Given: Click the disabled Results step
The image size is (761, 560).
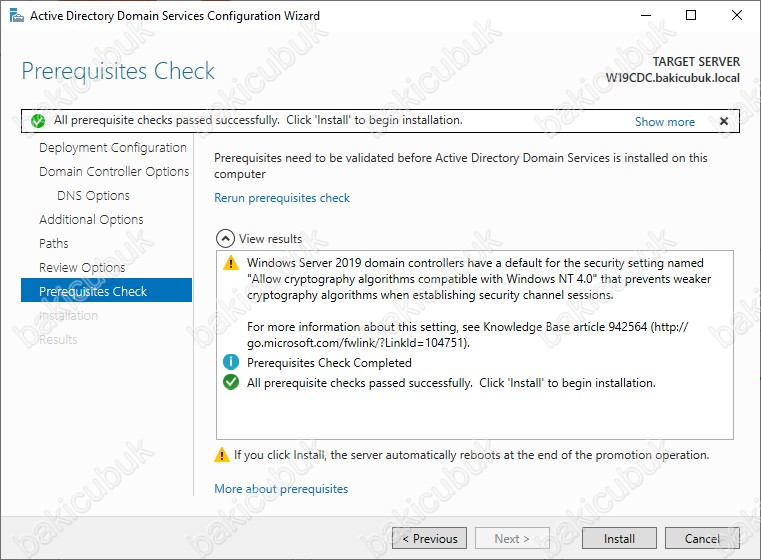Looking at the screenshot, I should coord(58,339).
